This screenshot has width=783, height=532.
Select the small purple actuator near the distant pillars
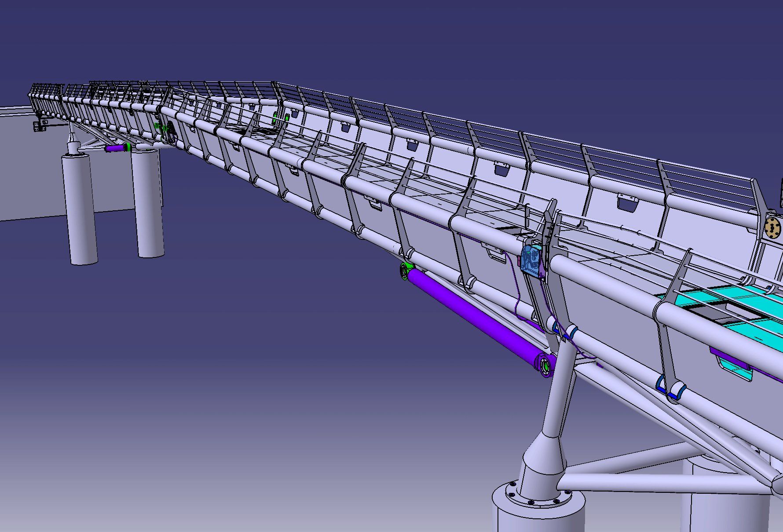[115, 148]
